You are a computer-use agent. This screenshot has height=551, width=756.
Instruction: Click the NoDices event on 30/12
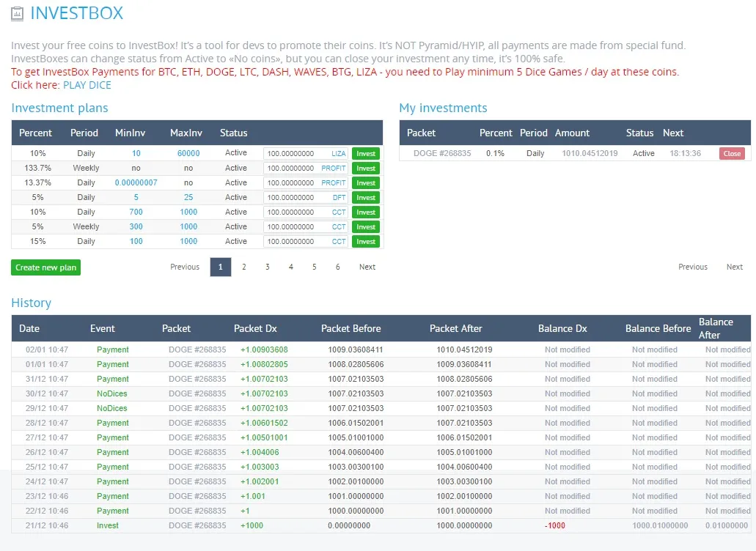pos(112,393)
